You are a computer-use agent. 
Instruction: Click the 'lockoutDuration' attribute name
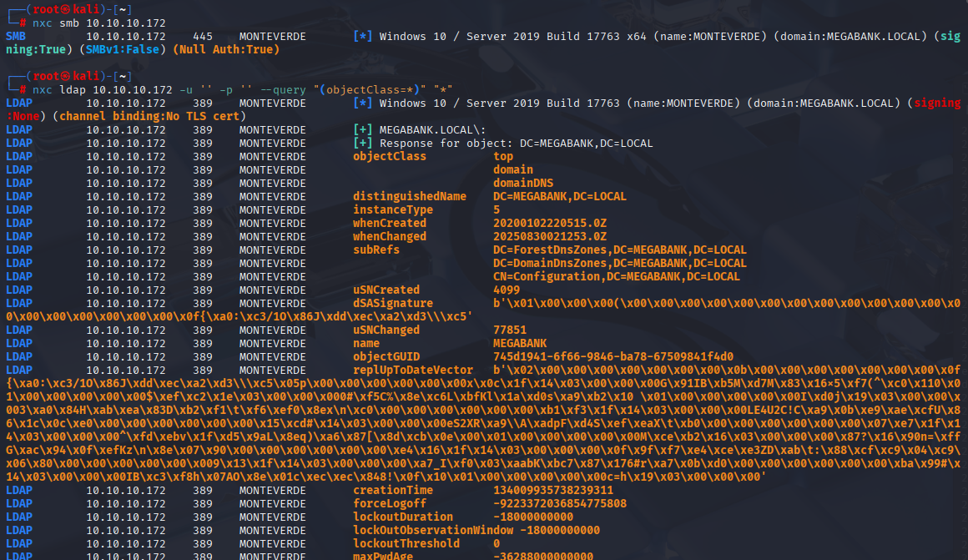click(402, 517)
